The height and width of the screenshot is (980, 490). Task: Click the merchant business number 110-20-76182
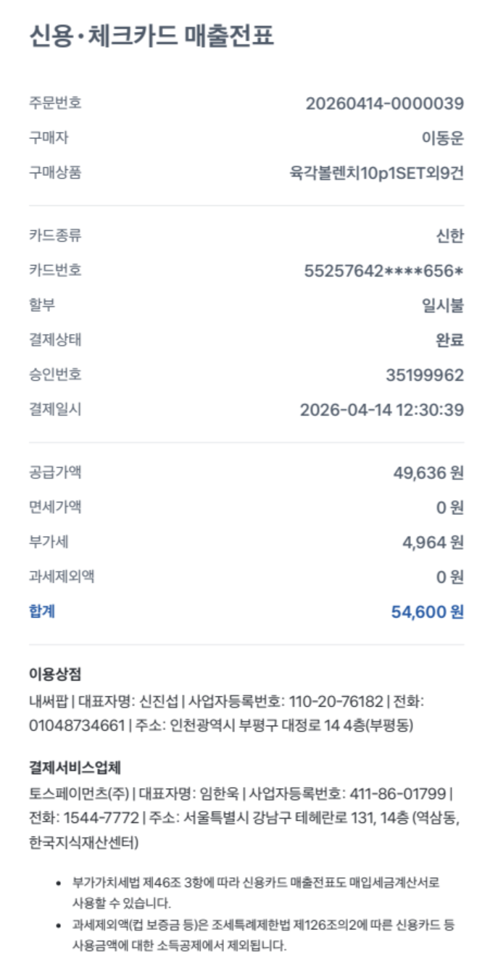336,701
